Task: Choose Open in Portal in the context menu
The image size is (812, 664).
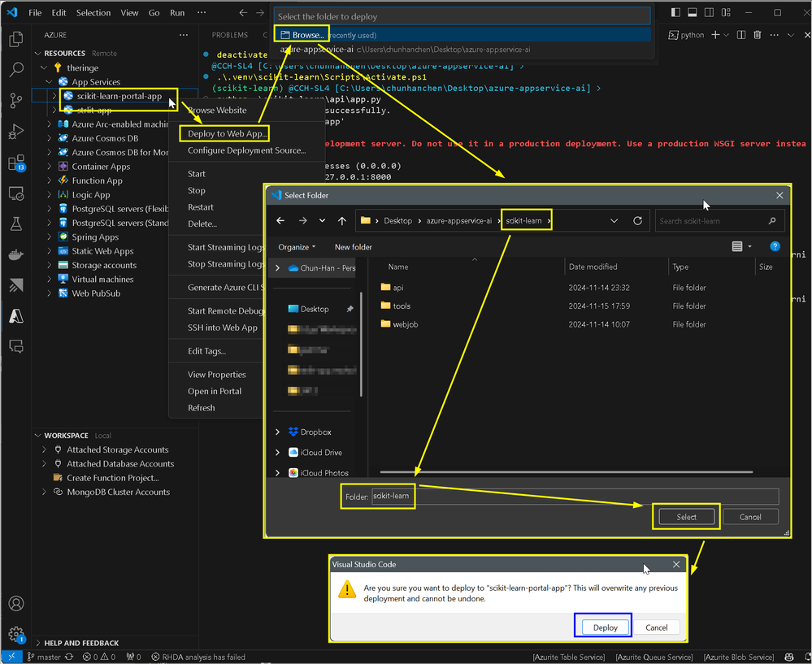Action: pos(215,391)
